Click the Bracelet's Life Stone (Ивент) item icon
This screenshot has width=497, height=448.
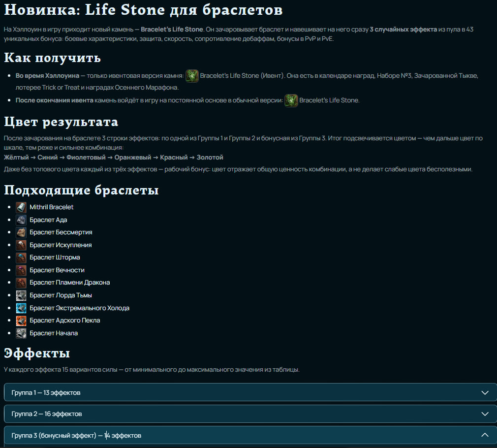[192, 76]
